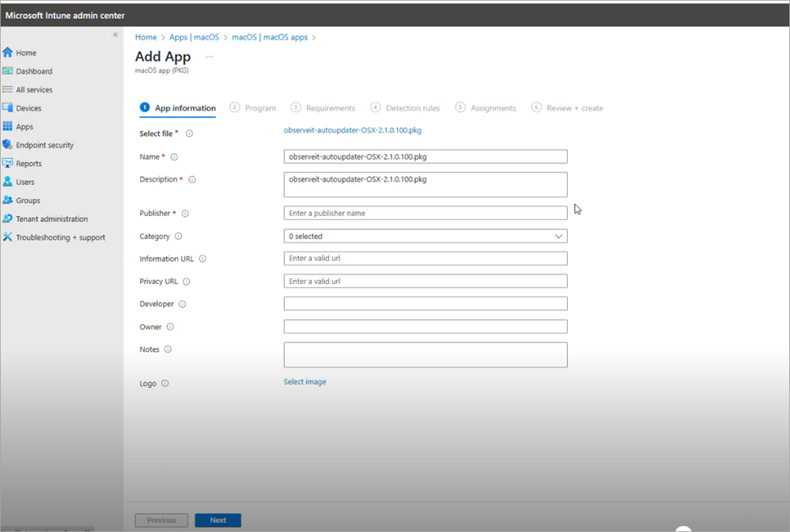790x532 pixels.
Task: Go to the Detection rules step tab
Action: pyautogui.click(x=405, y=108)
